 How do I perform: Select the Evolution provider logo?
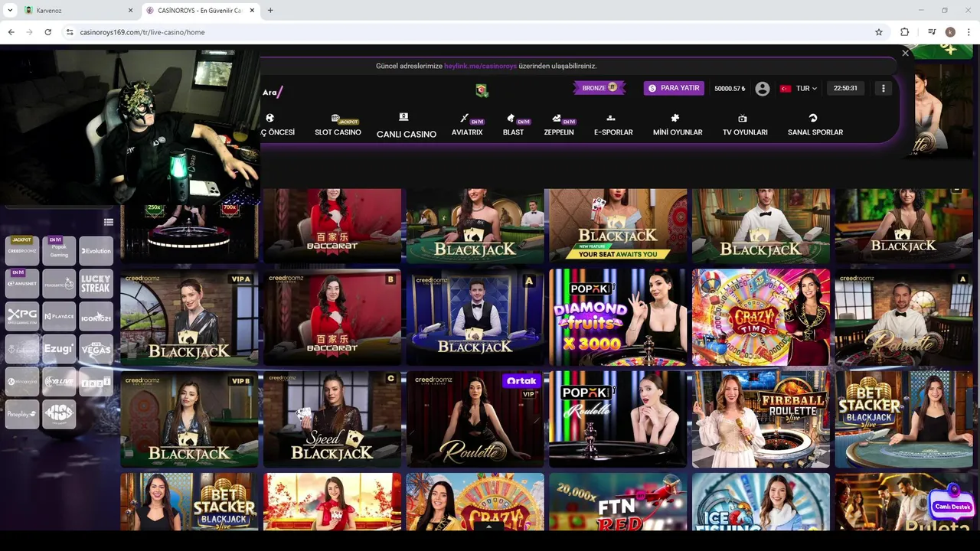click(x=96, y=250)
